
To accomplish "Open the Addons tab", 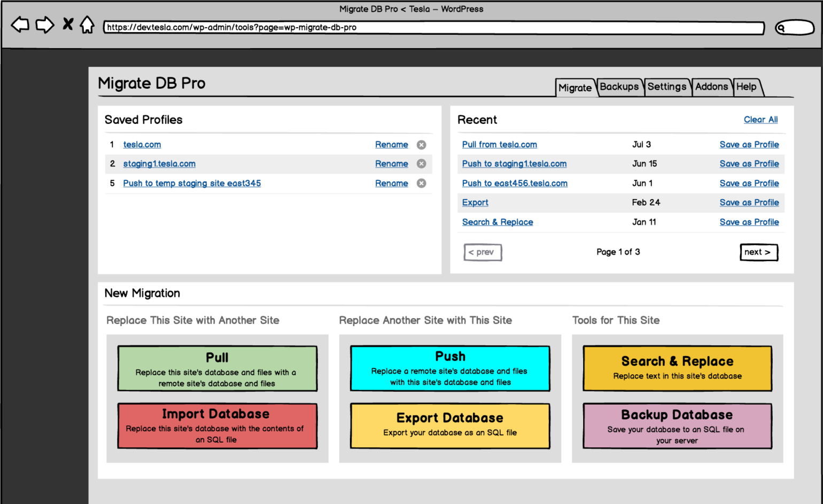I will (712, 87).
